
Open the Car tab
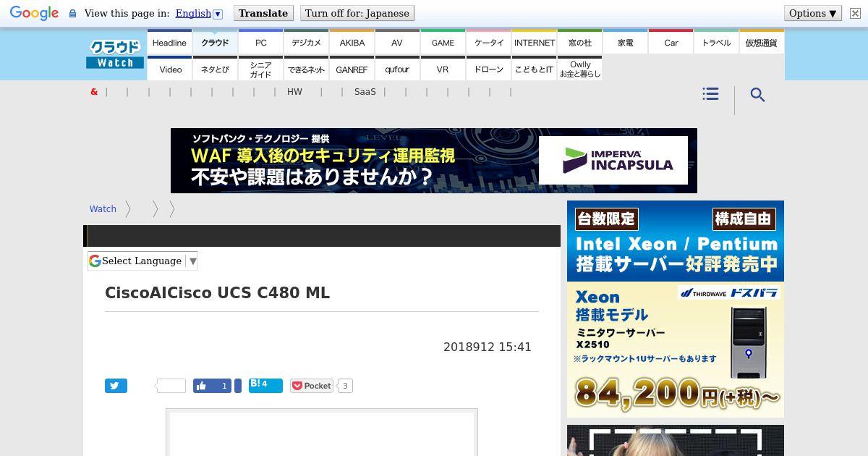(x=671, y=43)
